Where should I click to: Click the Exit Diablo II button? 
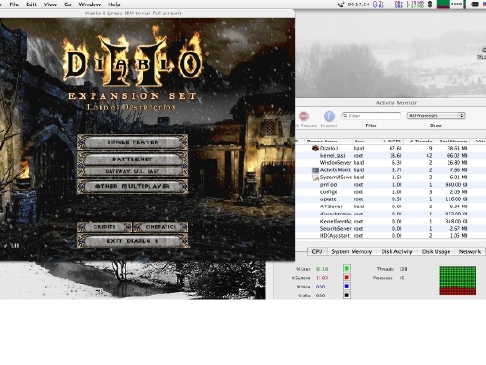(133, 241)
